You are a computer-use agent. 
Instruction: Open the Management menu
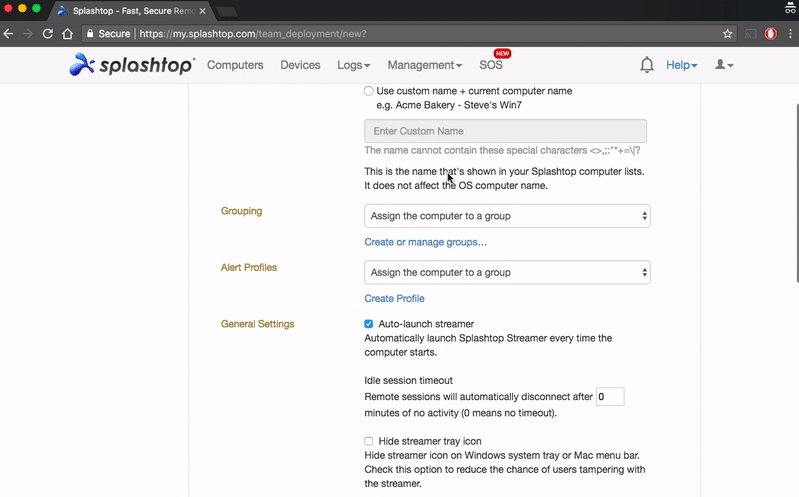[x=424, y=65]
